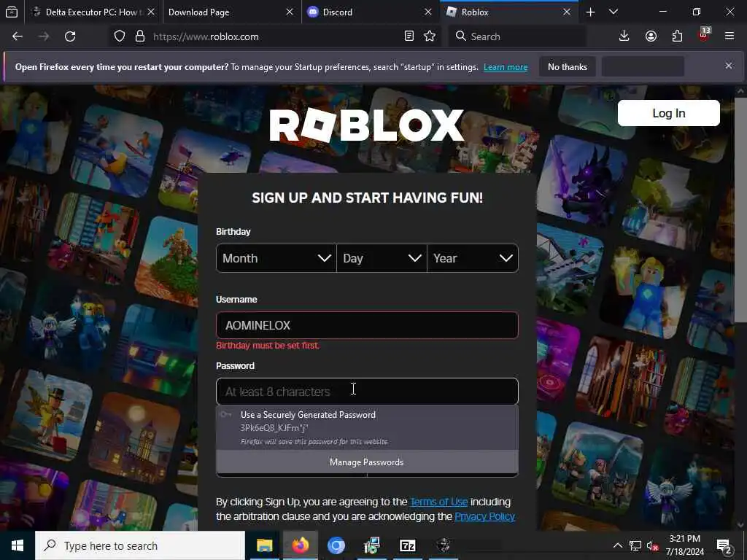Use the securely generated password suggestion
This screenshot has height=560, width=747.
367,427
